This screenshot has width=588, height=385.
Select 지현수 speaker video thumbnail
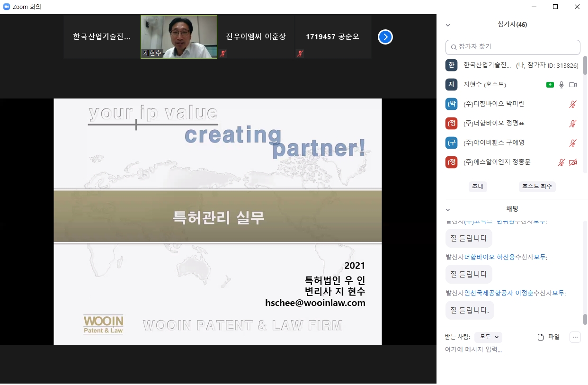pyautogui.click(x=179, y=37)
